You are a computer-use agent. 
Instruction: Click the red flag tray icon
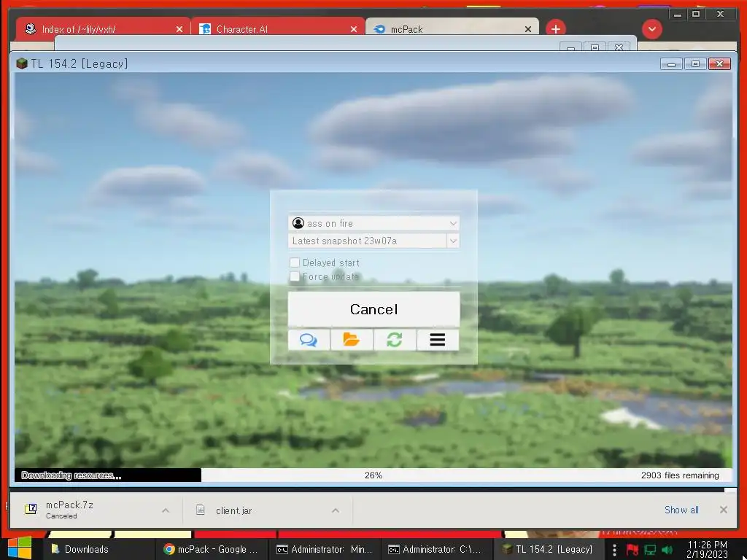tap(632, 550)
